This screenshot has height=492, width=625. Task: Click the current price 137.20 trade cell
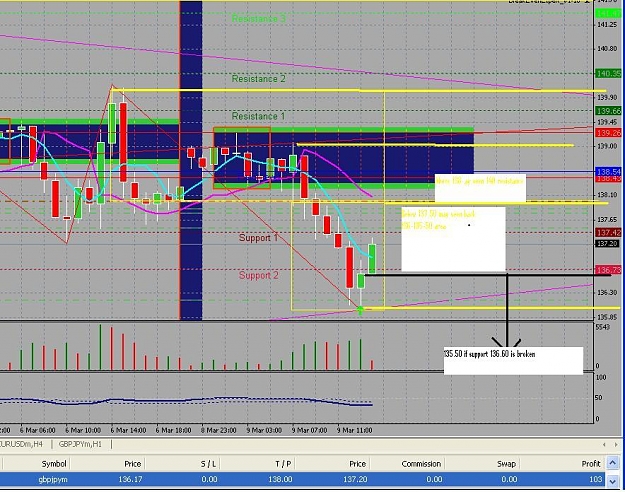355,479
